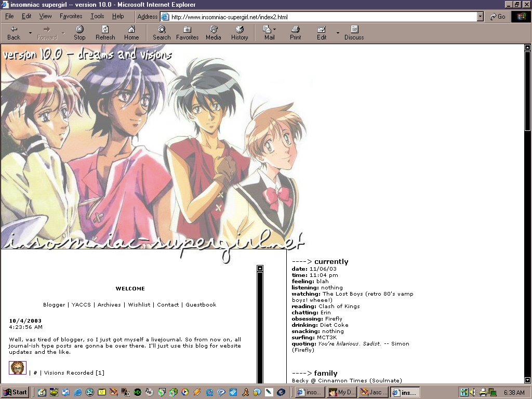Image resolution: width=532 pixels, height=399 pixels.
Task: Open the Discuss toolbar button
Action: click(354, 33)
